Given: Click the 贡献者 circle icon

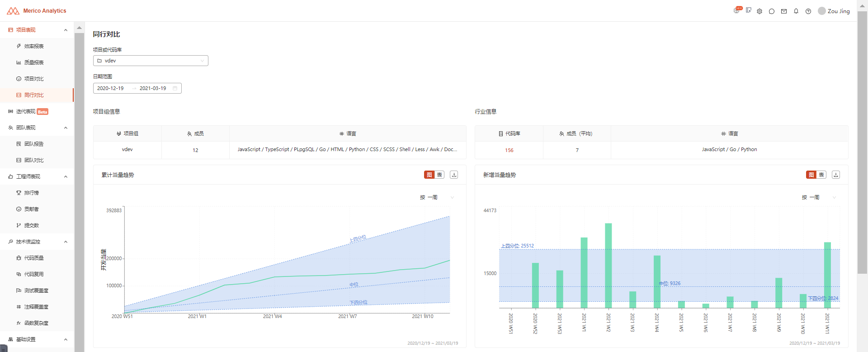Looking at the screenshot, I should click(19, 209).
